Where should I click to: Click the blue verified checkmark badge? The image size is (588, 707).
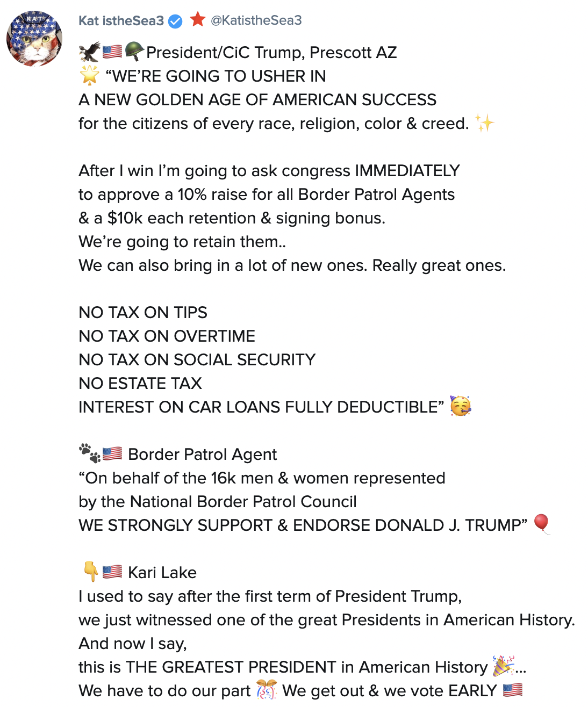(175, 21)
